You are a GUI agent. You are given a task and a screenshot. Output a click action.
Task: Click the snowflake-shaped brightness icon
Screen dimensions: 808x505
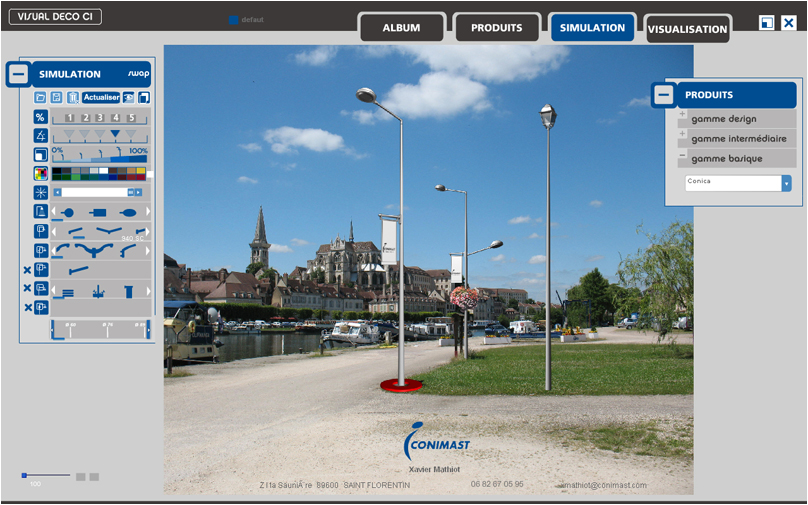coord(40,192)
